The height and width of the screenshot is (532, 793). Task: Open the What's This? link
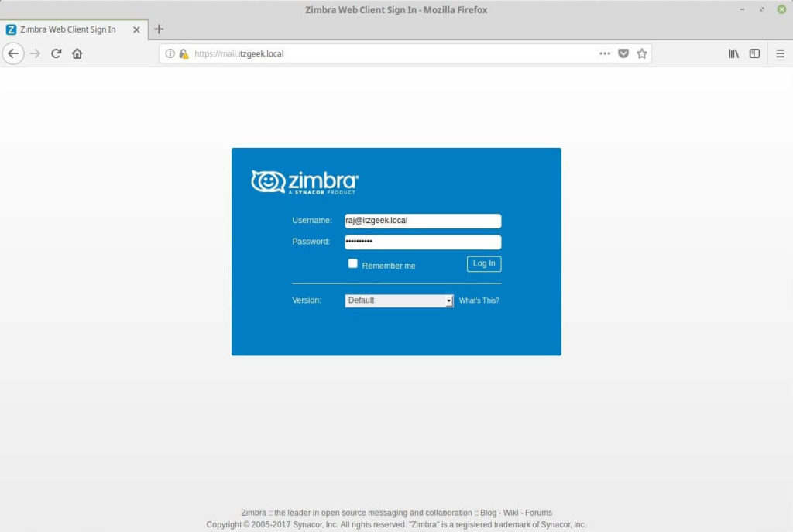click(479, 300)
